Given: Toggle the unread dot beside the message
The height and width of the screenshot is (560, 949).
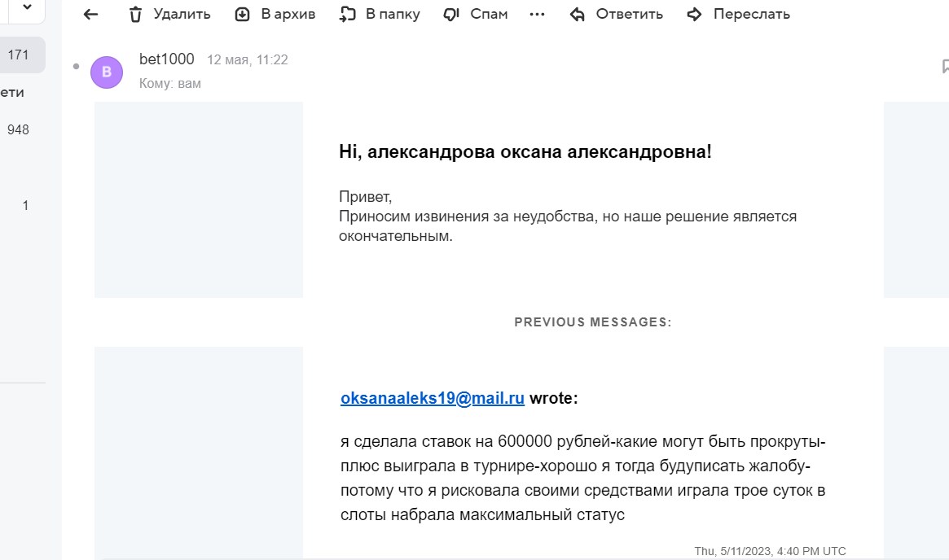Looking at the screenshot, I should pos(75,68).
